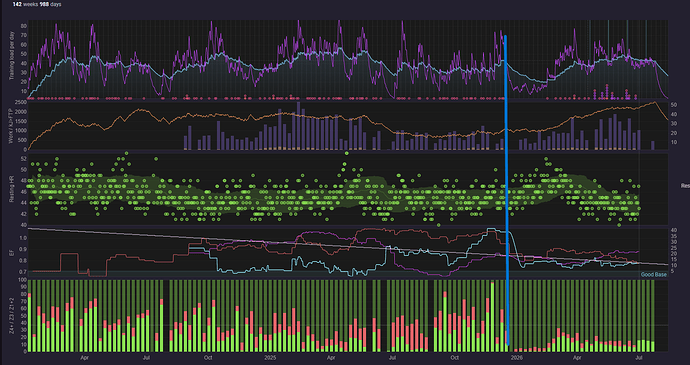Click the lowest resting HR dot at 40 in 2026

click(x=619, y=225)
